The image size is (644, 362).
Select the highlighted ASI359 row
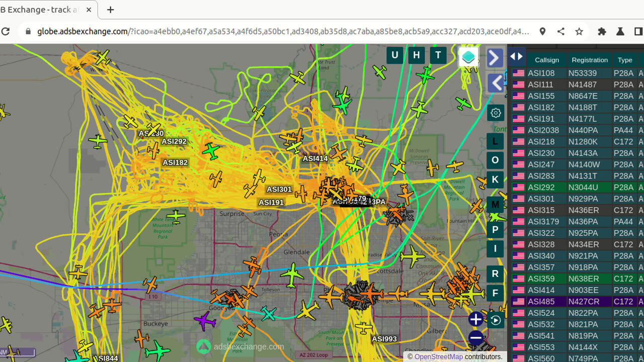[577, 279]
